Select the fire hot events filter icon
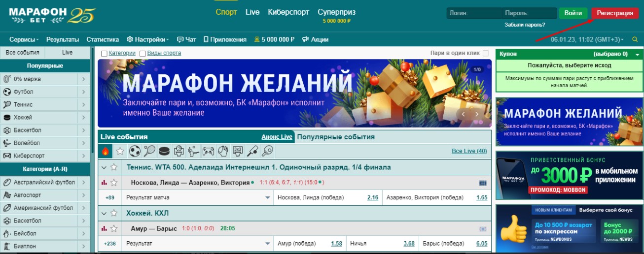Viewport: 644px width, 254px height. point(106,151)
